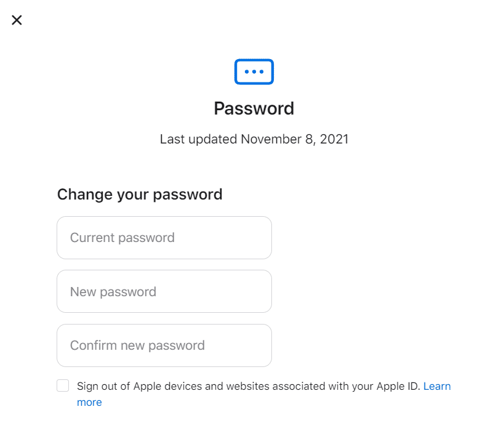Select the New password input box
This screenshot has width=504, height=436.
pos(164,291)
